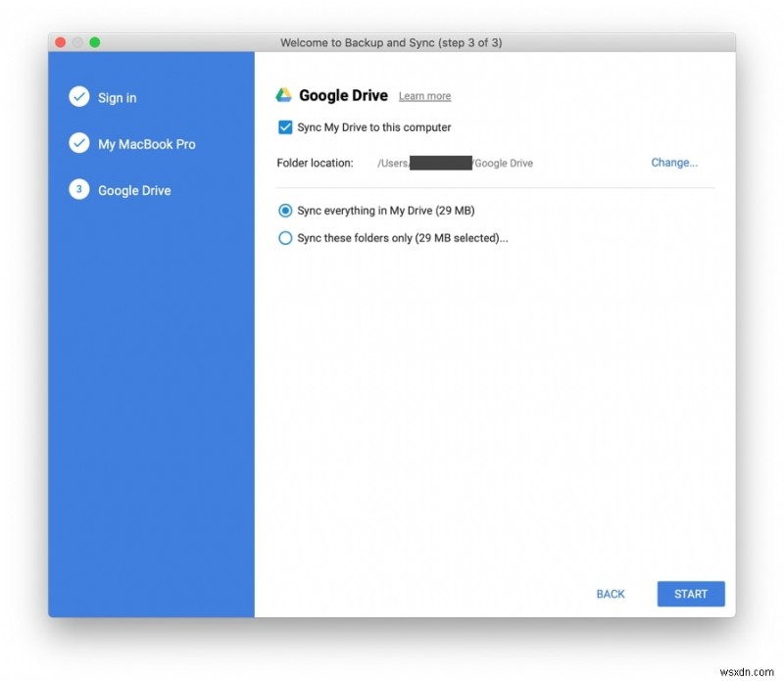The width and height of the screenshot is (784, 681).
Task: Select the Google Drive step in sidebar
Action: coord(134,190)
